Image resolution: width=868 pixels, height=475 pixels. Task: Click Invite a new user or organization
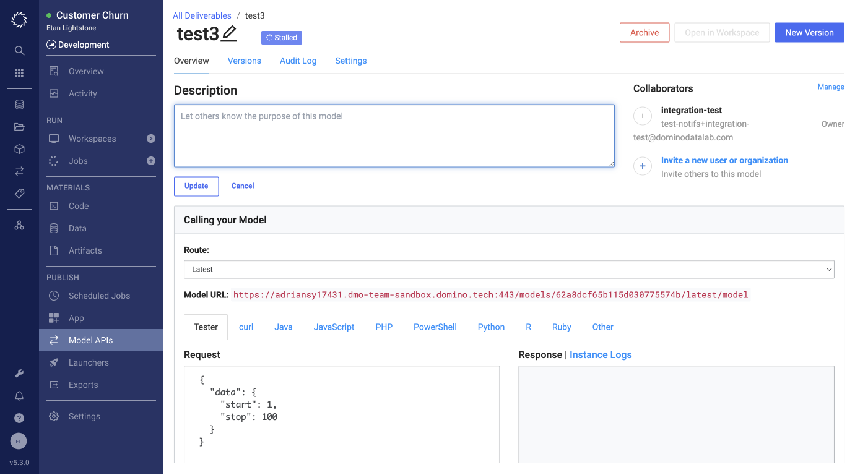pos(724,160)
